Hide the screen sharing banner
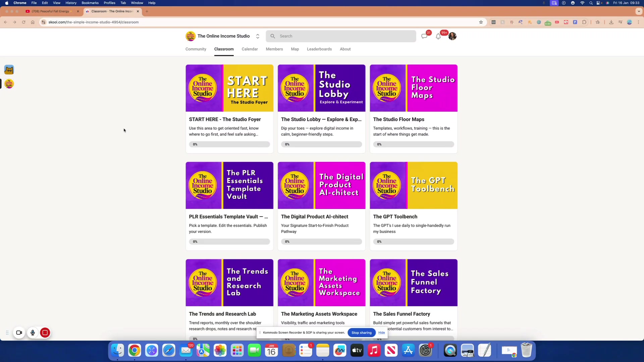 381,333
